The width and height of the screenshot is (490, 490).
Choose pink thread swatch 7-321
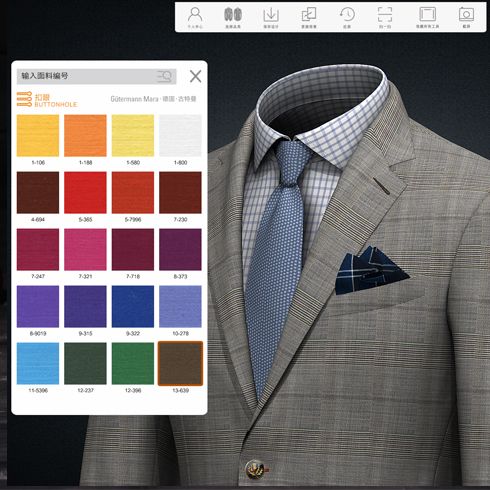pos(85,249)
